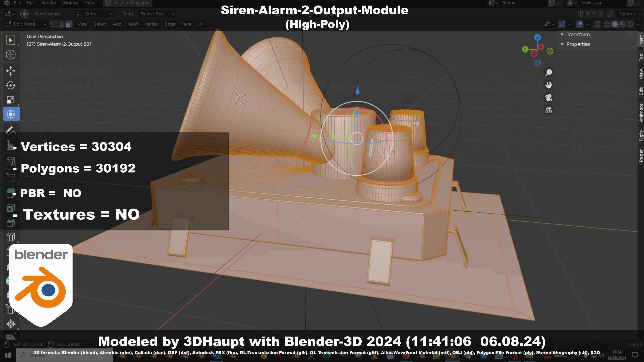Choose the Move tool in toolbar
Image resolution: width=644 pixels, height=362 pixels.
11,71
